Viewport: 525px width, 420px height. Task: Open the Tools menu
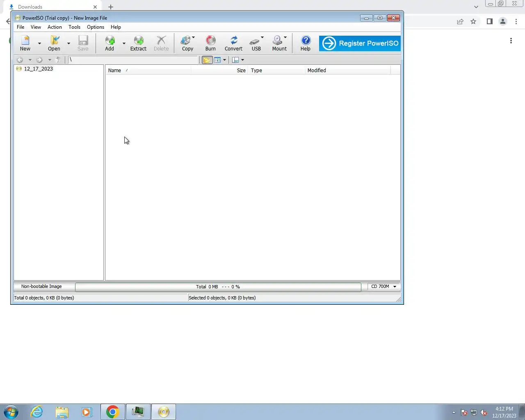pos(74,27)
